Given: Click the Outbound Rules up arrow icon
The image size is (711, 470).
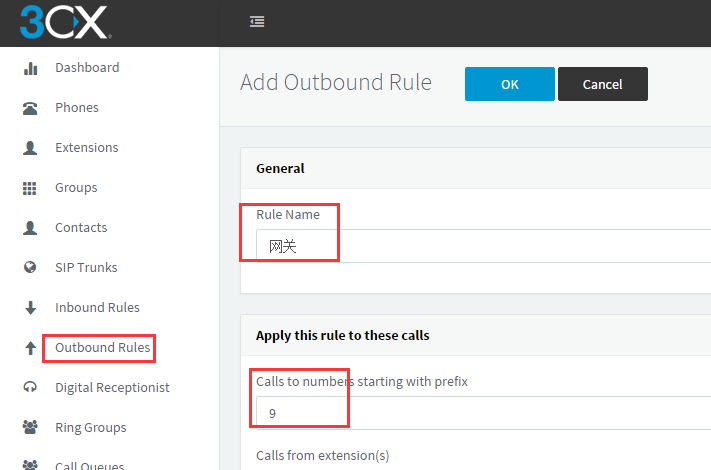Looking at the screenshot, I should tap(30, 348).
